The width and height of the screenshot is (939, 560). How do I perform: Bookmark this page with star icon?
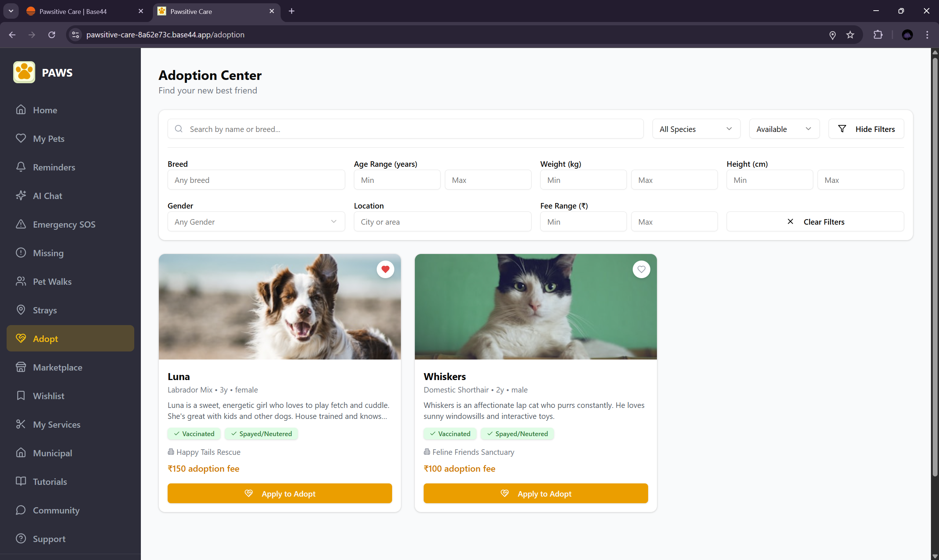(850, 35)
